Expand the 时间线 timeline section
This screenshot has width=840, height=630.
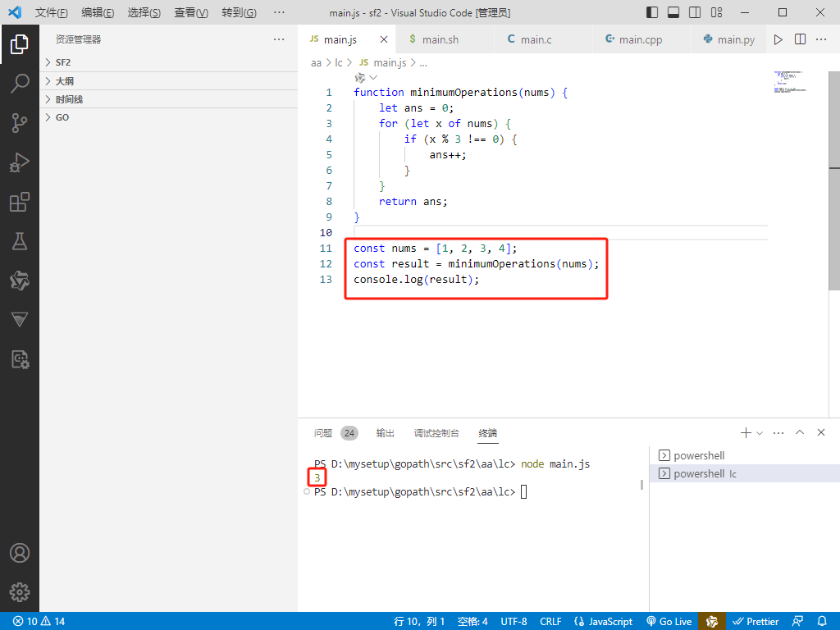point(168,99)
